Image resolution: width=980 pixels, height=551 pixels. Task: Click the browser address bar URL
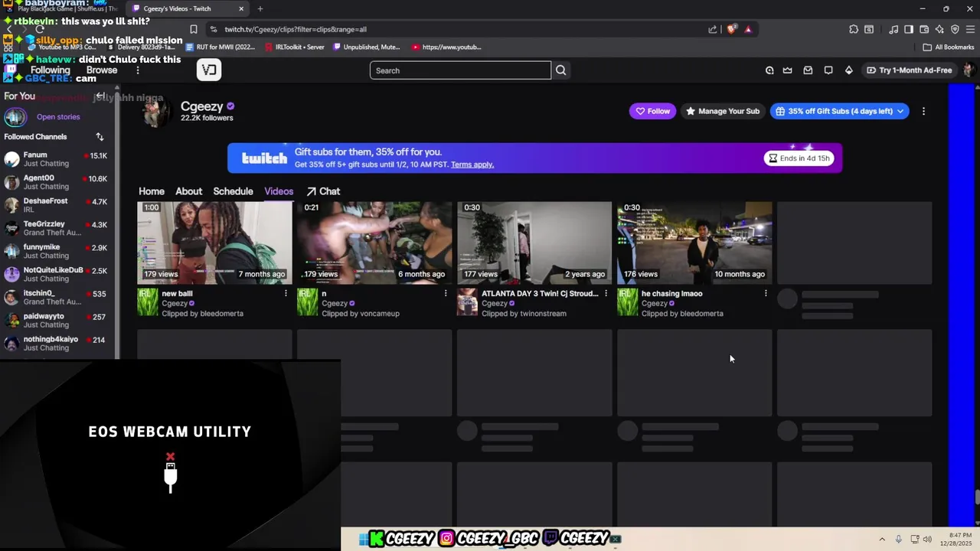[x=296, y=29]
